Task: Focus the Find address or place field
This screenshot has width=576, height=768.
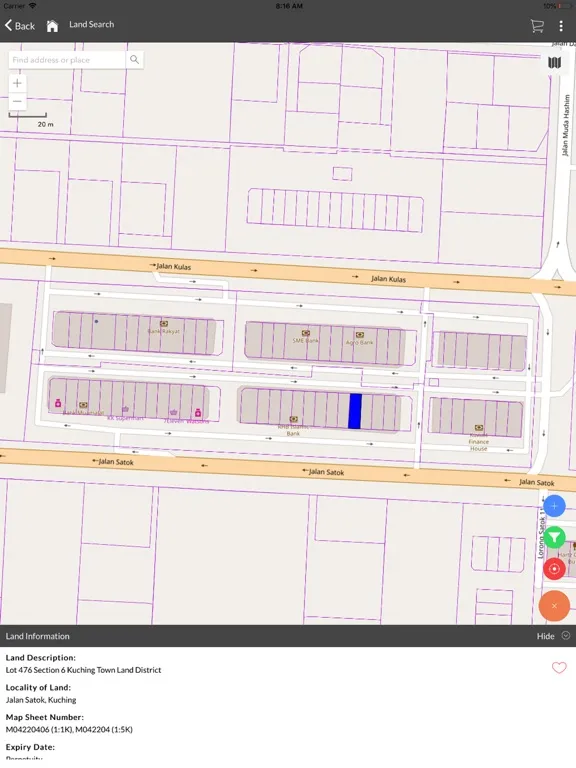Action: click(x=67, y=60)
